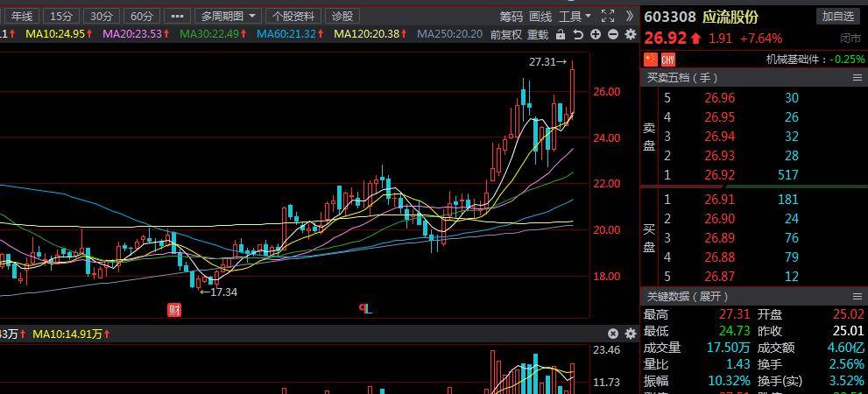Open main chart settings gear icon
This screenshot has width=868, height=394.
(x=630, y=34)
